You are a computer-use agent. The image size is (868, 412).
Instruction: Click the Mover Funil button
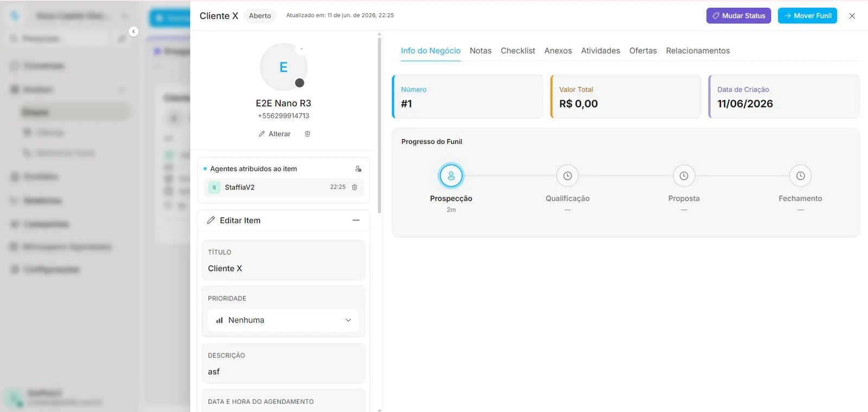pyautogui.click(x=807, y=16)
